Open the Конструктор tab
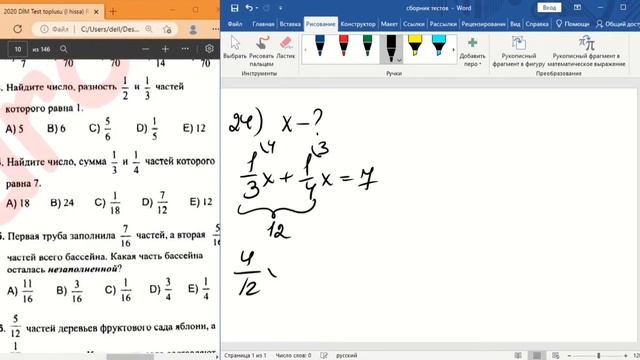Viewport: 640px width, 360px height. tap(358, 24)
